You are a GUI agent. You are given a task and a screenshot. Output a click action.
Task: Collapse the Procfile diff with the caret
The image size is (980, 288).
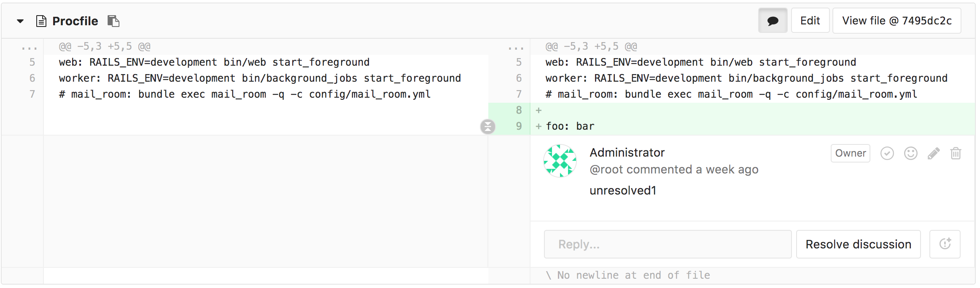click(20, 21)
